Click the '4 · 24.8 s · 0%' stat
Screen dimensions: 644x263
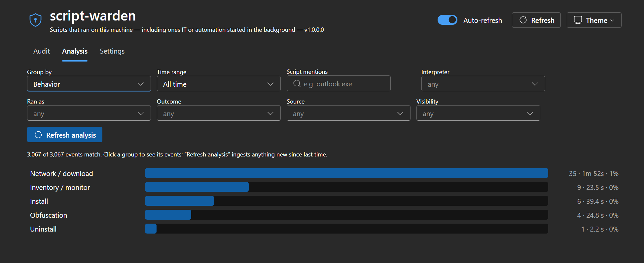point(598,215)
